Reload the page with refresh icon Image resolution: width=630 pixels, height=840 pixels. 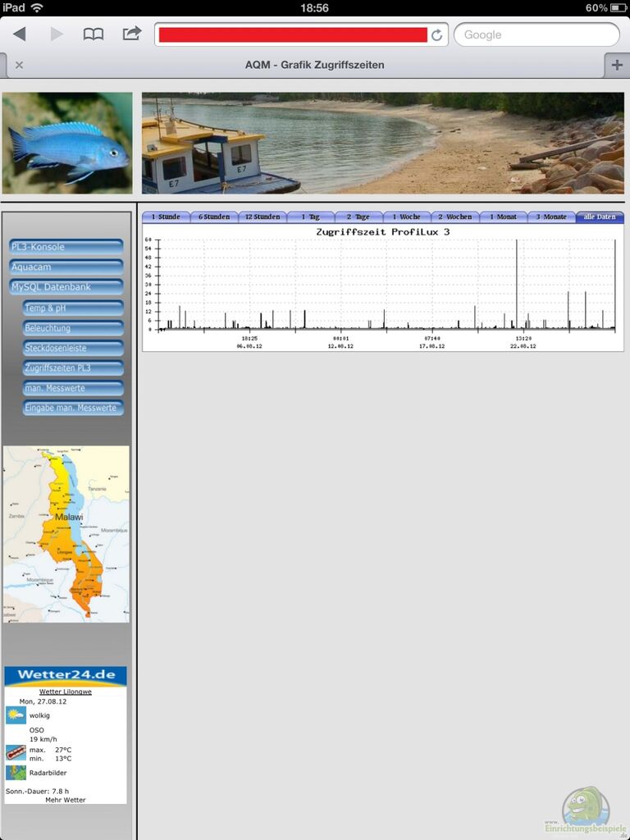pyautogui.click(x=437, y=35)
